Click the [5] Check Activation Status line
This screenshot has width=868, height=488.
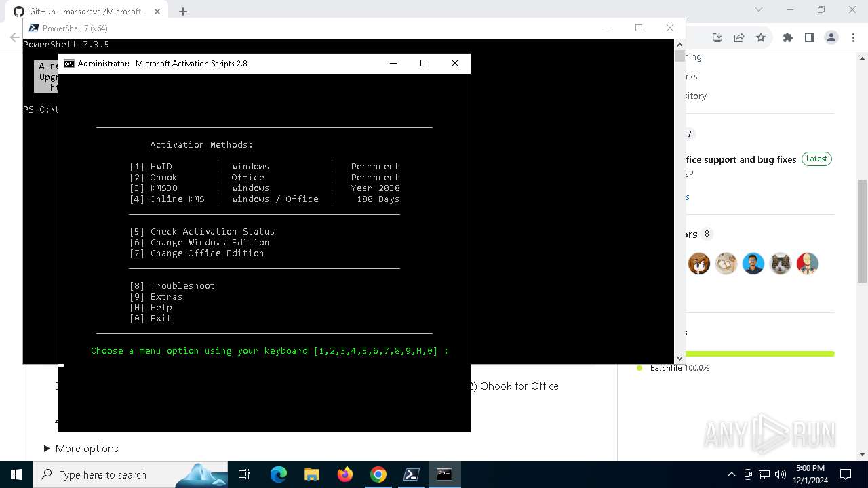(202, 231)
